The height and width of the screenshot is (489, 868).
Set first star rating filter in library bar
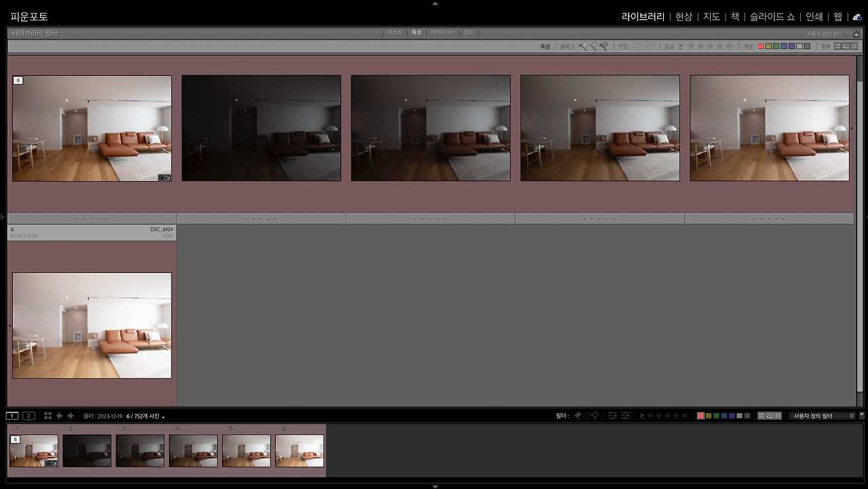coord(691,46)
